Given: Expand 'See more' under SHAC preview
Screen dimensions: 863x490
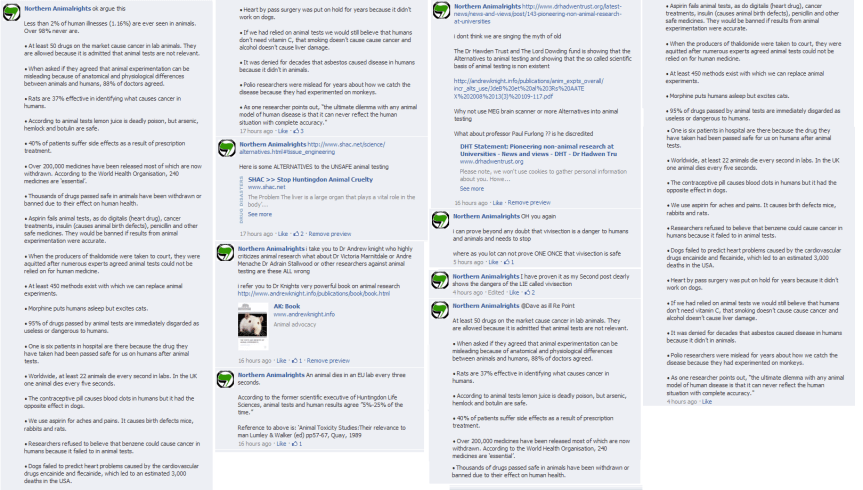Looking at the screenshot, I should click(260, 214).
